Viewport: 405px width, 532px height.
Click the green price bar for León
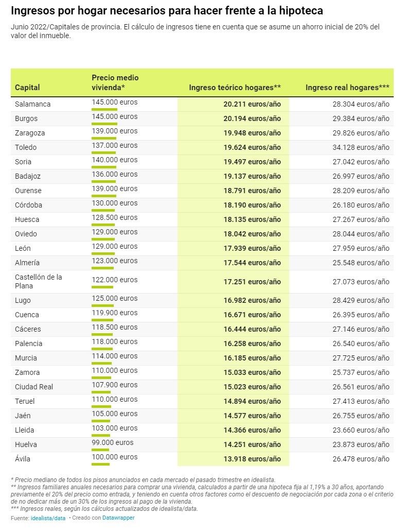pos(103,254)
